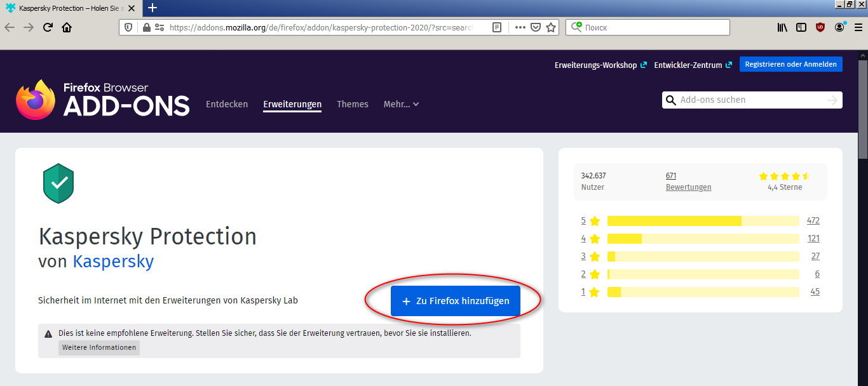
Task: Open the Firefox hamburger menu
Action: 858,27
